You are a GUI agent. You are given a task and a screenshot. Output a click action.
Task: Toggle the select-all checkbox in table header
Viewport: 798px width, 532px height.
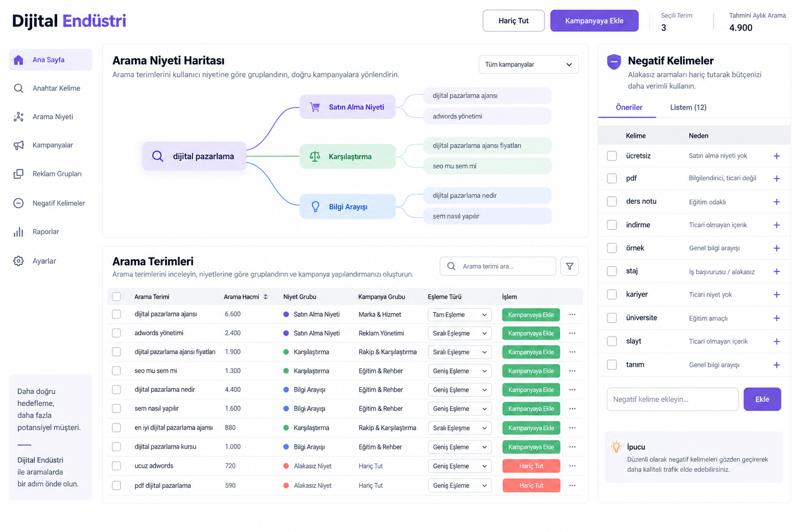[x=116, y=297]
